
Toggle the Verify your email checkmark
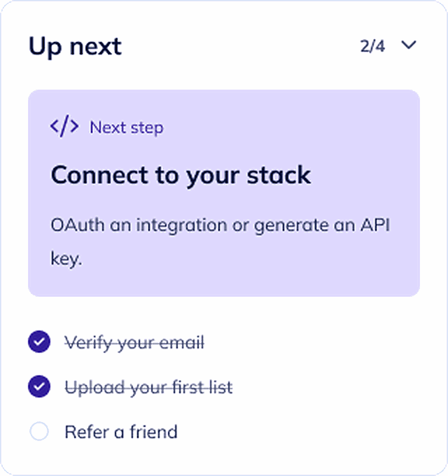pyautogui.click(x=39, y=342)
